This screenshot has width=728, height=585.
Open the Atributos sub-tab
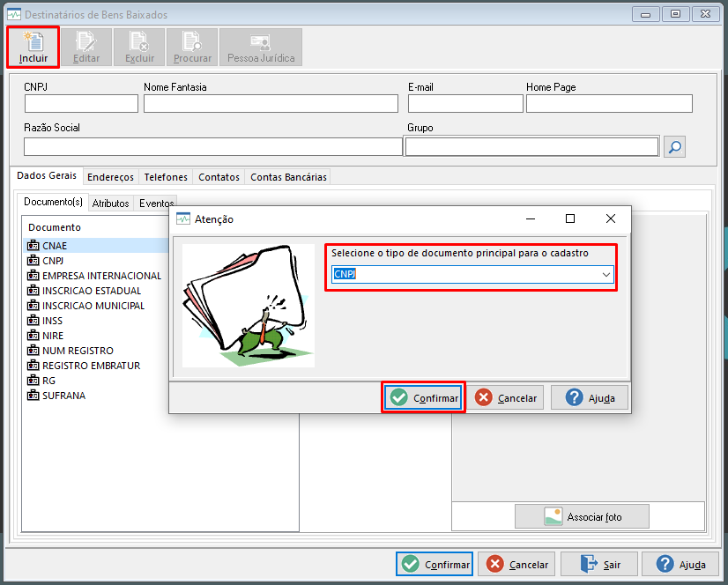(x=110, y=204)
